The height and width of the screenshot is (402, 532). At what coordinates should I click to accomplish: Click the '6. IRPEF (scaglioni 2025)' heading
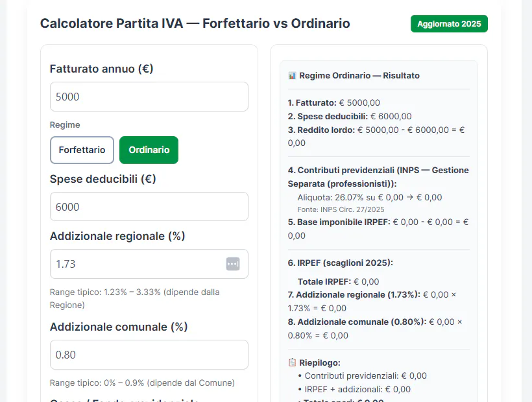tap(341, 263)
